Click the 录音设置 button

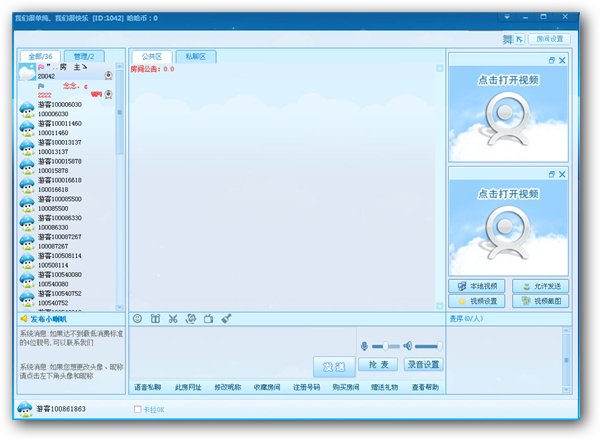(x=424, y=364)
